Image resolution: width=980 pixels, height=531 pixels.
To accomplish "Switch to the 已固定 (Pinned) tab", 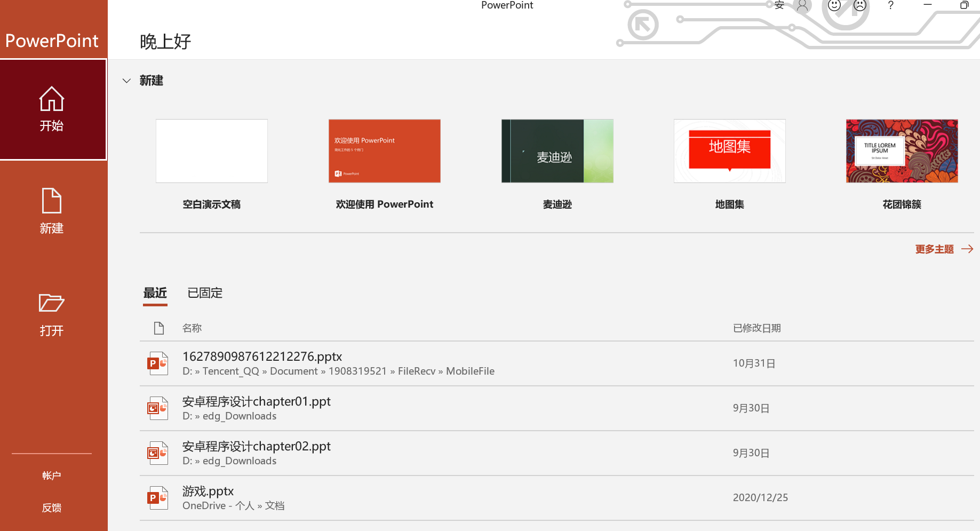I will [205, 293].
